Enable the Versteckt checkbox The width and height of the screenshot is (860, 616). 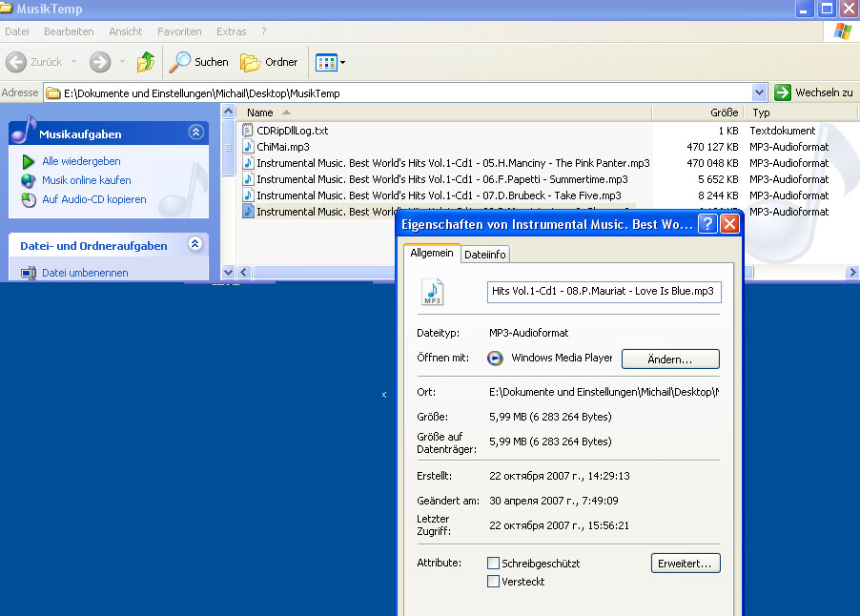(493, 582)
